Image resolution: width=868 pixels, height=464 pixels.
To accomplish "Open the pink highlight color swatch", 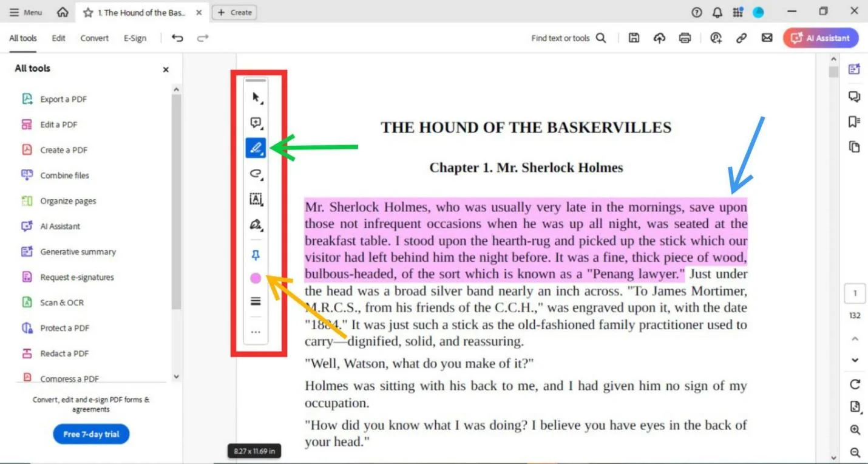I will (x=256, y=278).
